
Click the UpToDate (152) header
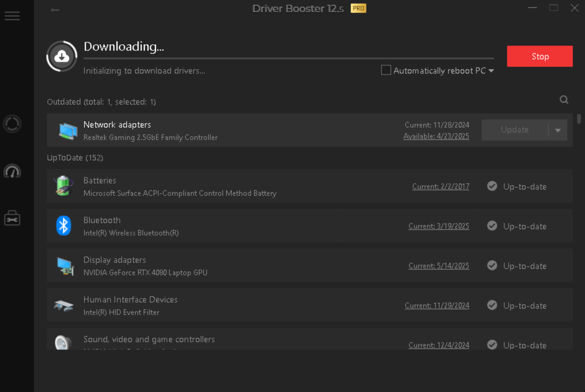[x=75, y=158]
